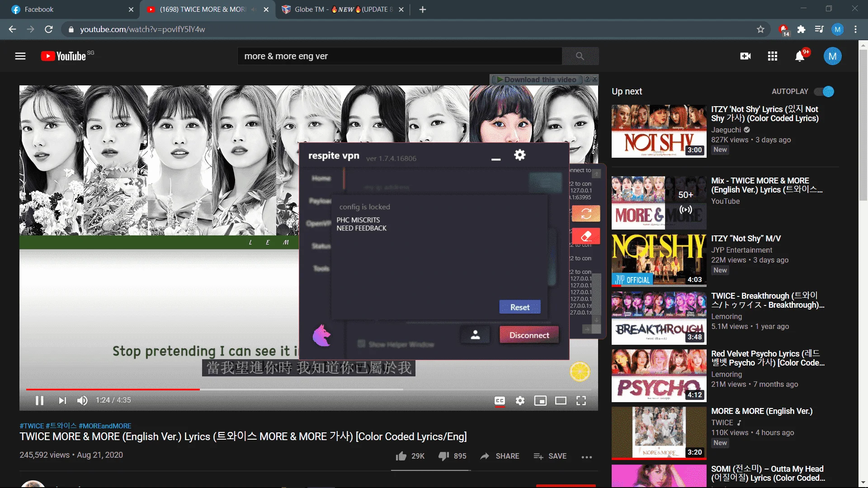Skip to the next video
868x488 pixels.
(62, 400)
